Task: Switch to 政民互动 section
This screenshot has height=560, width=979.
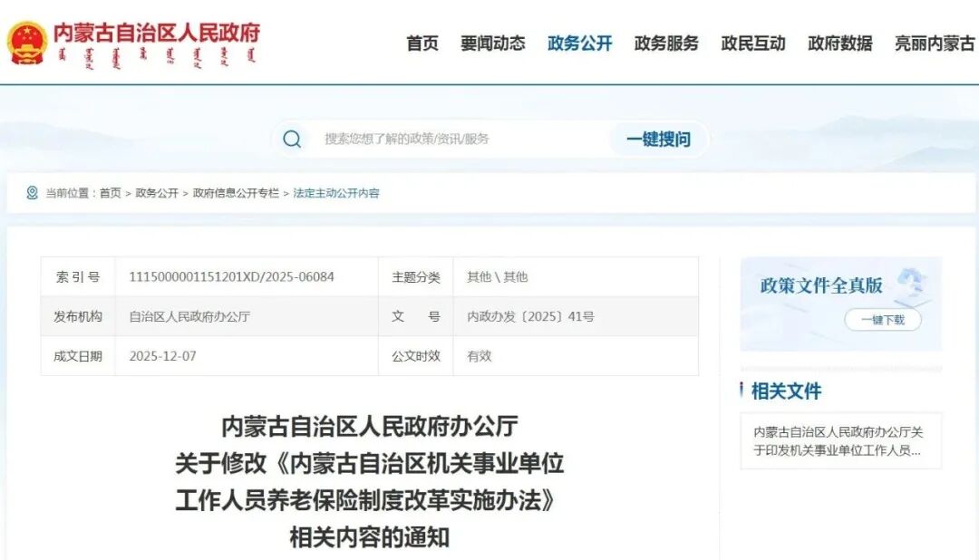Action: click(x=753, y=43)
